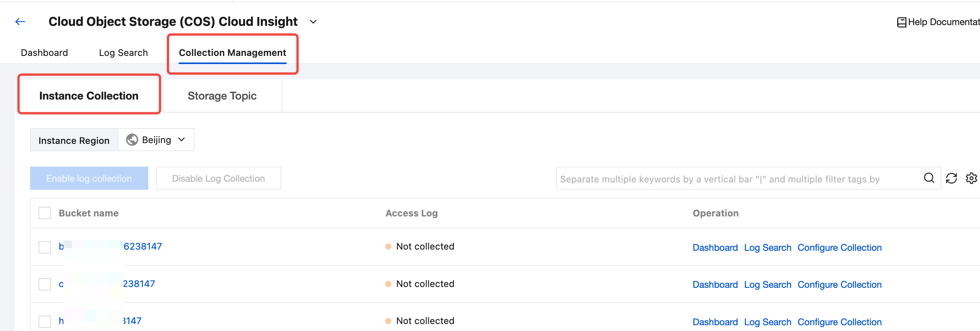Image resolution: width=980 pixels, height=331 pixels.
Task: Open Configure Collection for first bucket
Action: (x=839, y=247)
